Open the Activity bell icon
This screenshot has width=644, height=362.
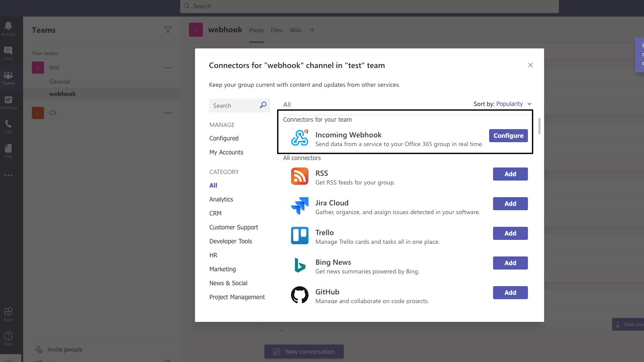click(x=8, y=26)
